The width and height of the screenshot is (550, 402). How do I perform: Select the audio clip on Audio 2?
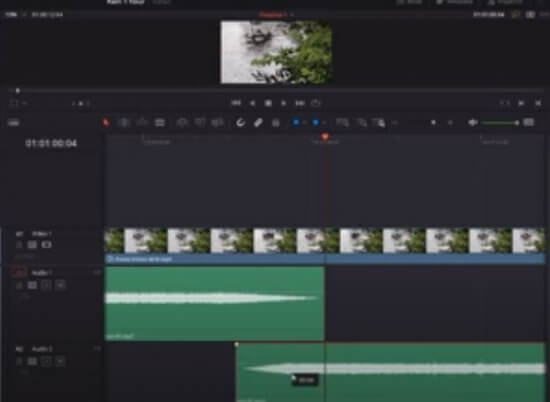(x=391, y=372)
